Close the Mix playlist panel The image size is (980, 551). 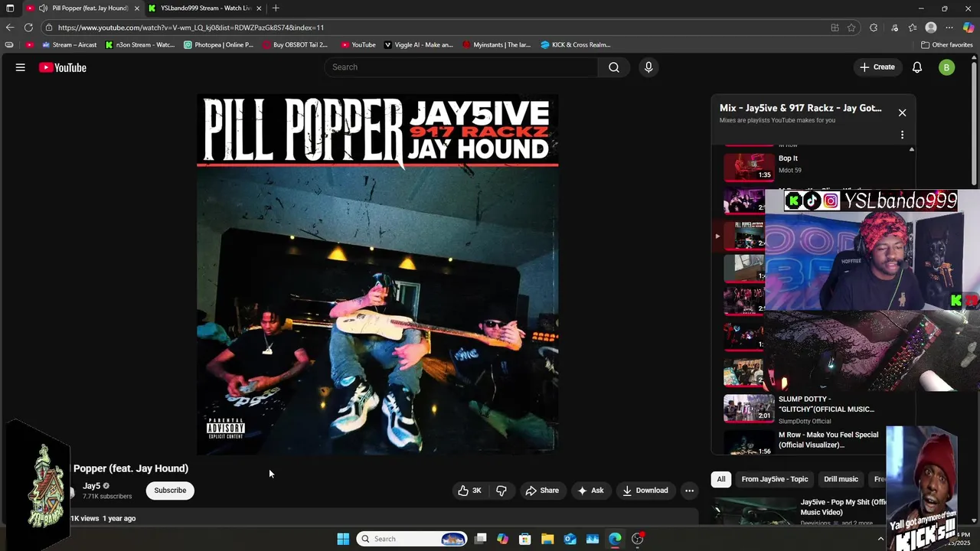902,112
